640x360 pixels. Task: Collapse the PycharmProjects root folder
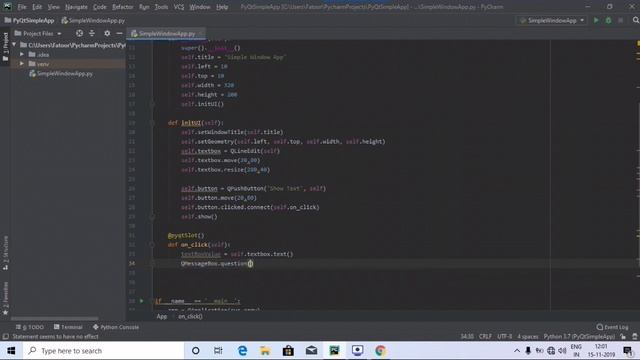click(x=14, y=45)
